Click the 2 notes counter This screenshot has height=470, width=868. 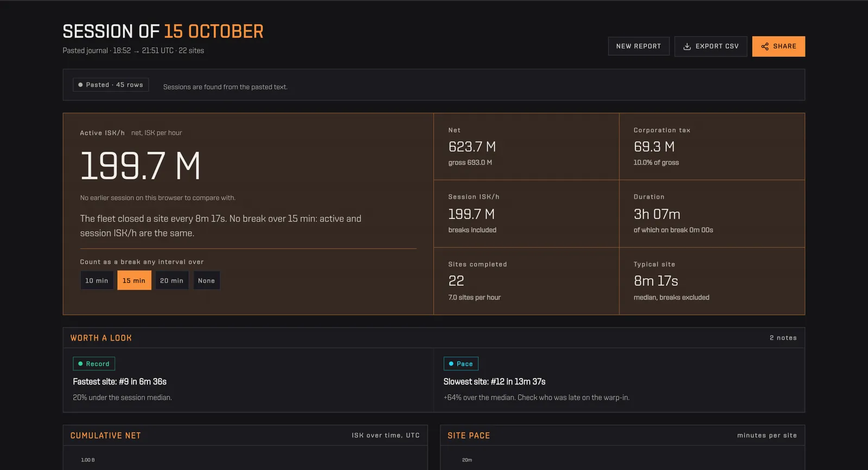(x=783, y=338)
